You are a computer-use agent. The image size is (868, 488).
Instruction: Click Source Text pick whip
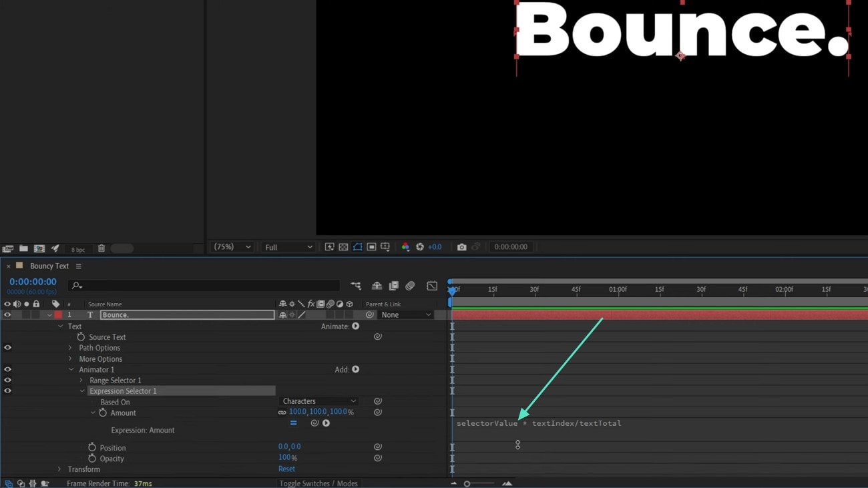pyautogui.click(x=378, y=336)
